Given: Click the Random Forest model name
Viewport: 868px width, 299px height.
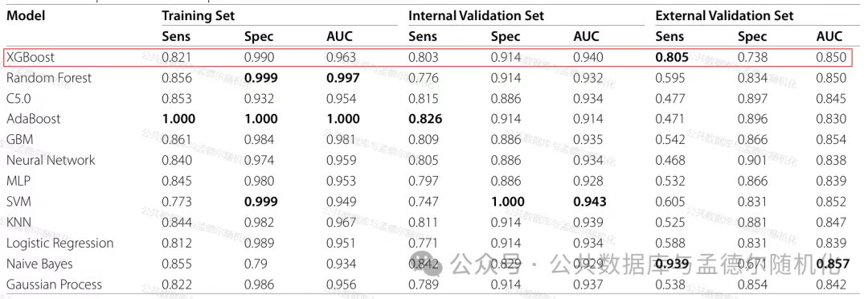Looking at the screenshot, I should (49, 78).
